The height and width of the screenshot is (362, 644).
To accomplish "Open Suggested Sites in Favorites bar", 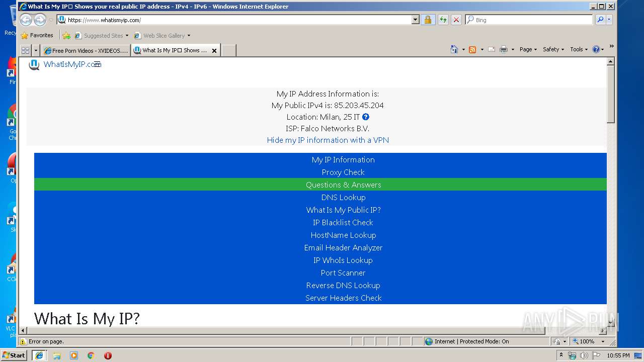I will click(x=101, y=36).
